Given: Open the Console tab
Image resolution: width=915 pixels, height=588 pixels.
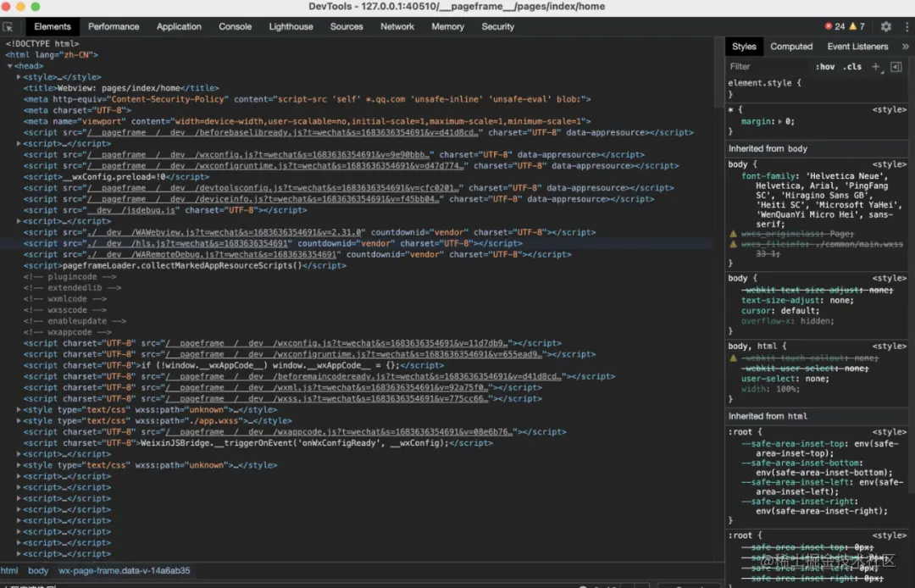Looking at the screenshot, I should click(235, 27).
